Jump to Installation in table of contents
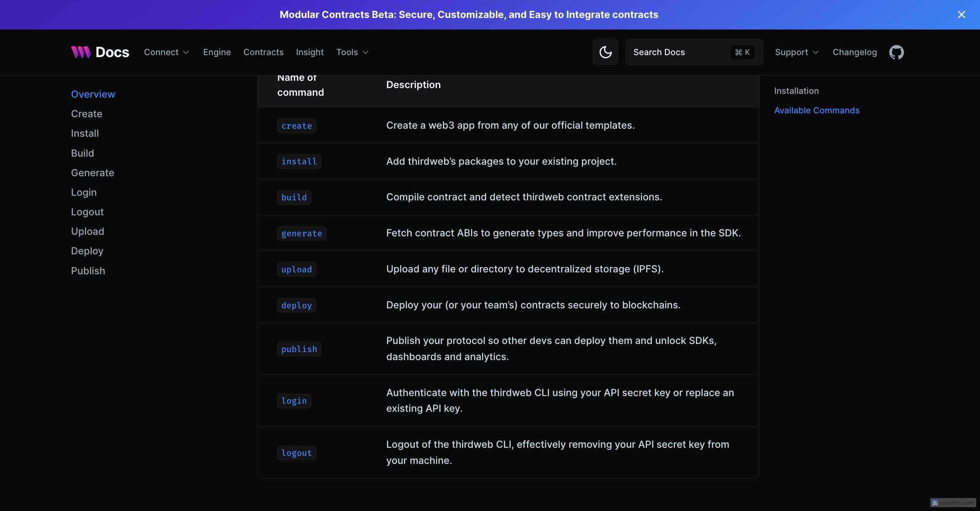This screenshot has height=511, width=980. (796, 91)
